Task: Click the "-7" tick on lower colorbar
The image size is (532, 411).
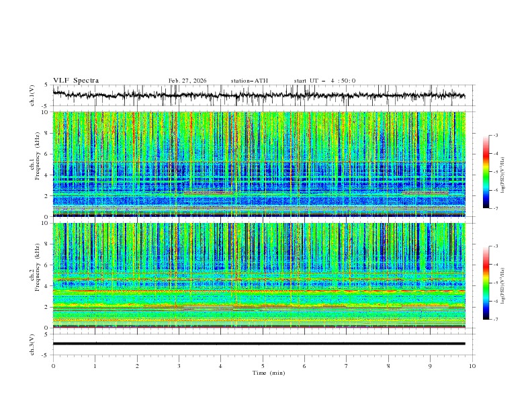Action: pyautogui.click(x=496, y=320)
